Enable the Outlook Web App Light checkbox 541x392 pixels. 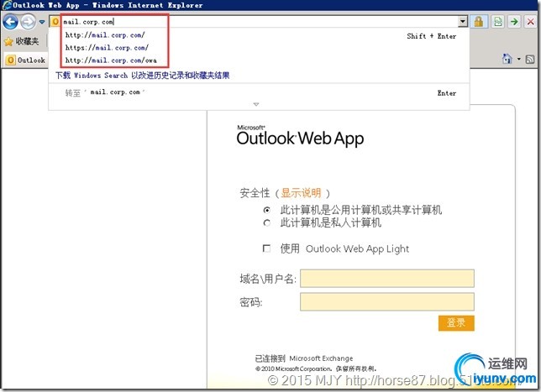coord(266,248)
